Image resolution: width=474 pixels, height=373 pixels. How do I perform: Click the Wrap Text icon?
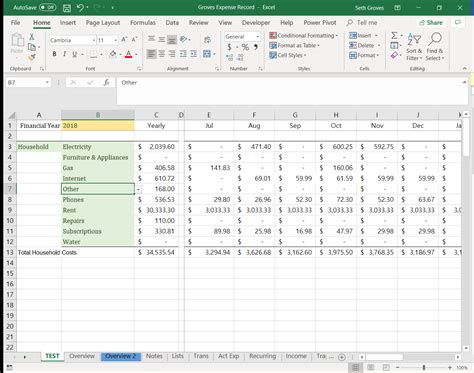207,40
